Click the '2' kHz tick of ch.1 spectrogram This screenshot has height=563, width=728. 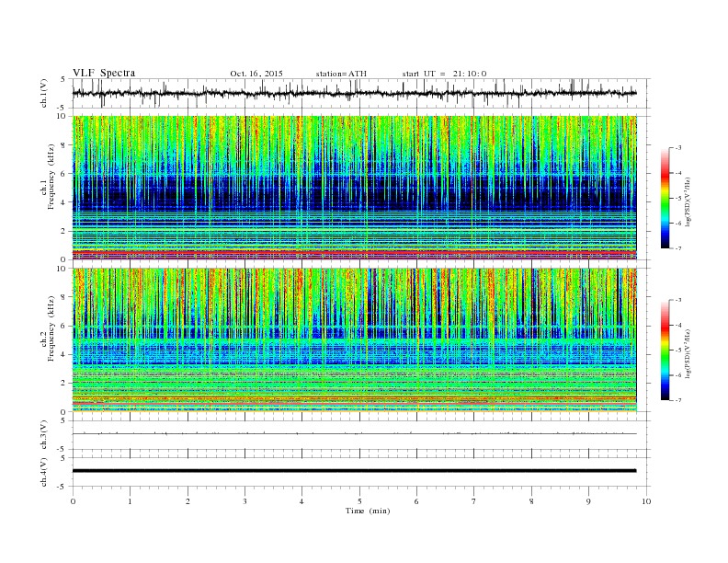click(63, 231)
